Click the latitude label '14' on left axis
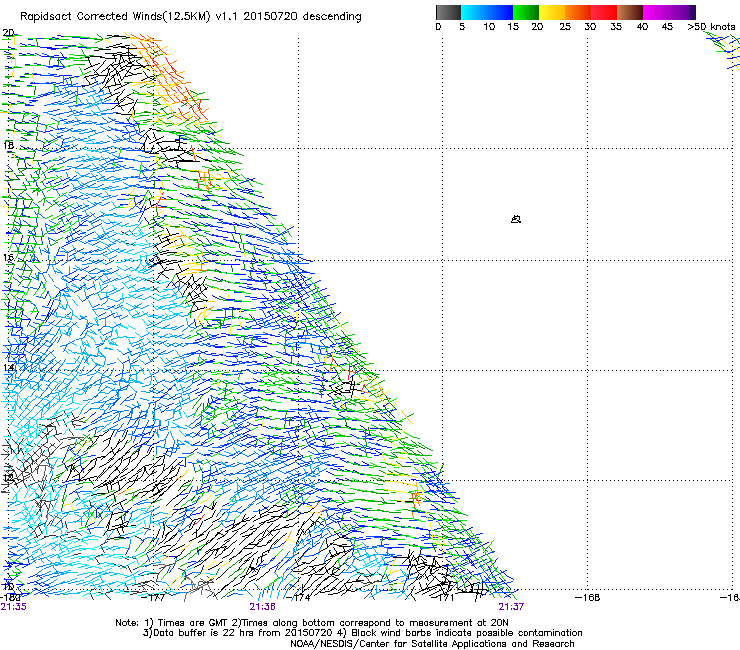740x650 pixels. (8, 368)
